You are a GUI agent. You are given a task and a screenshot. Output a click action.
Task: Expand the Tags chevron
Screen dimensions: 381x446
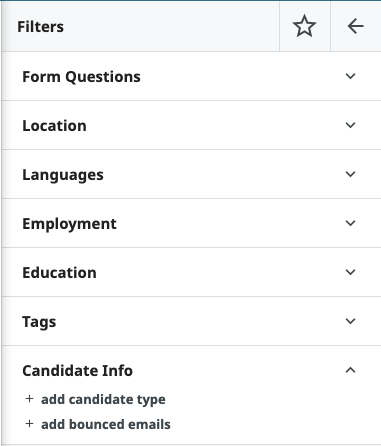(x=350, y=321)
